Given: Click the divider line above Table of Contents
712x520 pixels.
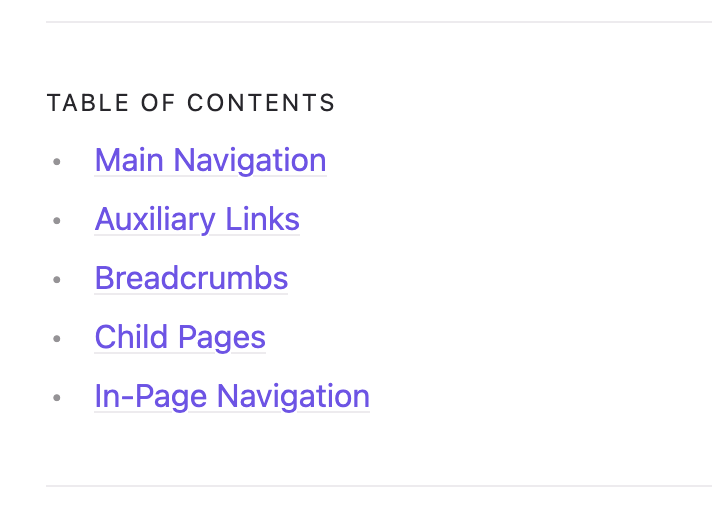Looking at the screenshot, I should [x=379, y=21].
